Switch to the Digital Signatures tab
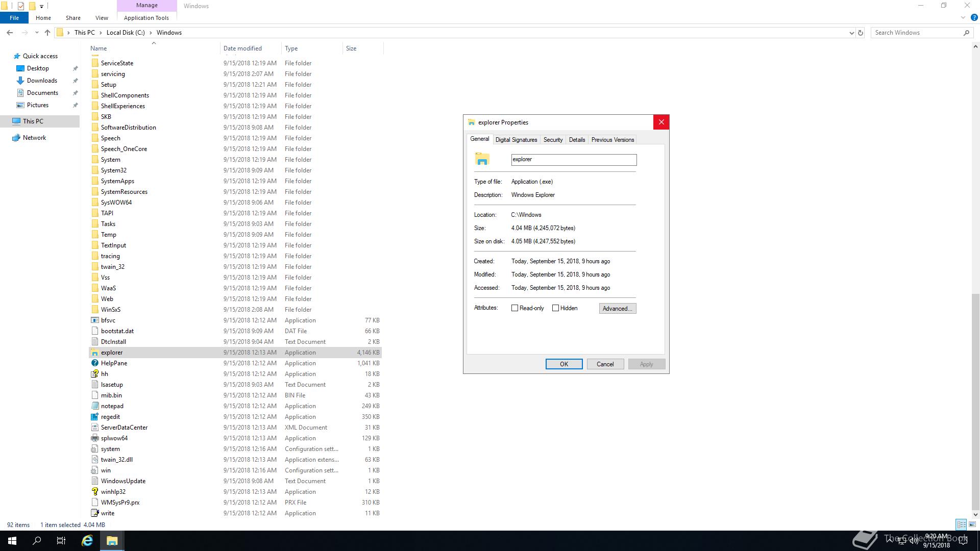Viewport: 980px width, 551px height. coord(516,140)
